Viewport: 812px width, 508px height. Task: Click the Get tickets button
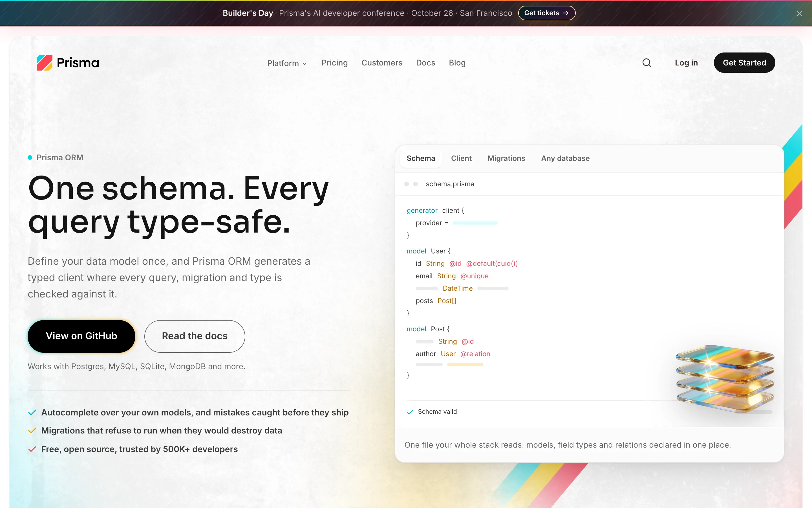coord(547,13)
